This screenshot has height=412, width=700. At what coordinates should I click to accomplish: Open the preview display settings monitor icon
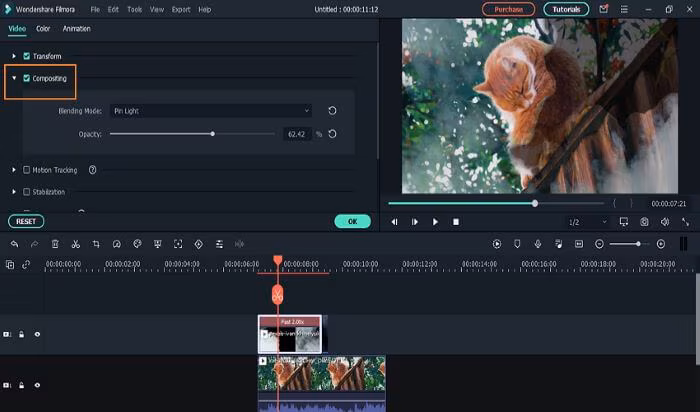click(x=624, y=222)
